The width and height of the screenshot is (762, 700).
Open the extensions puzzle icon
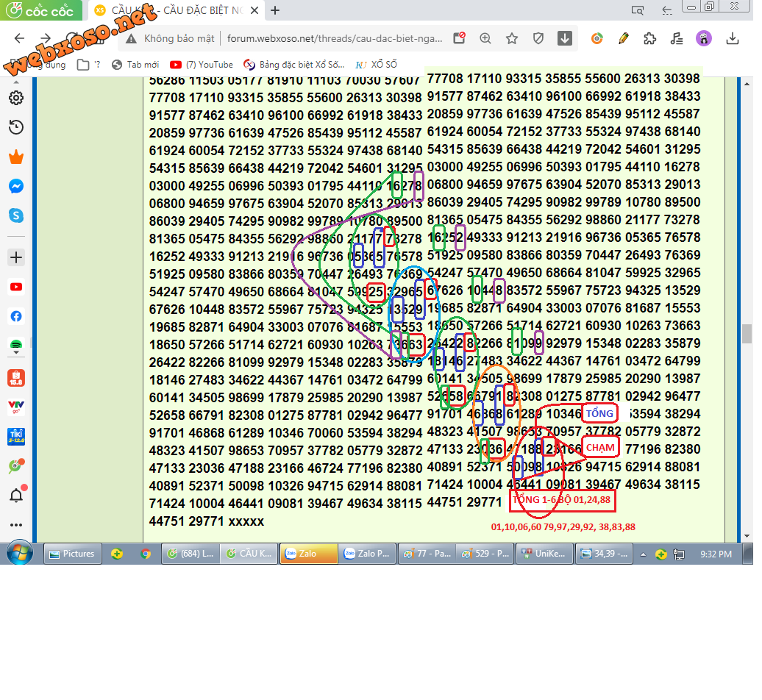tap(649, 38)
